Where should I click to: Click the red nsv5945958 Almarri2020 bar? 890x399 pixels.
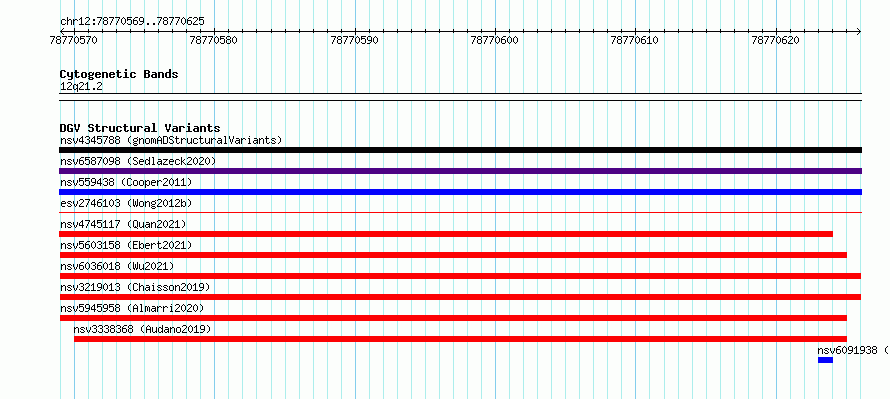click(453, 318)
